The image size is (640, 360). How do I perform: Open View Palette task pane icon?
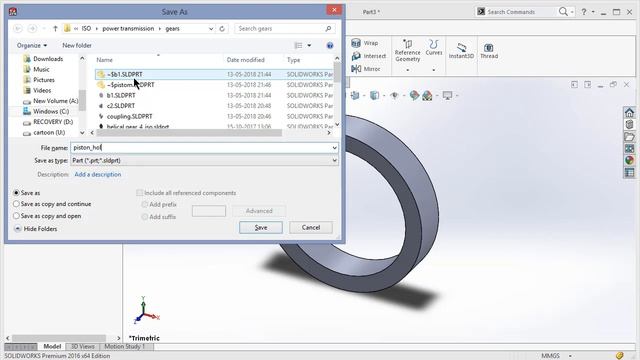coord(629,149)
